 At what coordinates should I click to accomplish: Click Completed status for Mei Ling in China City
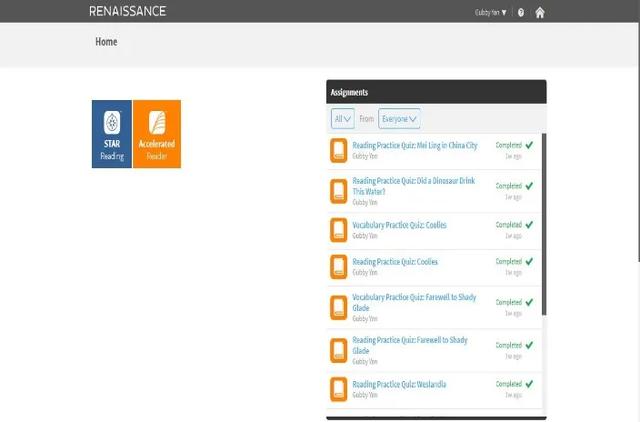pos(509,145)
